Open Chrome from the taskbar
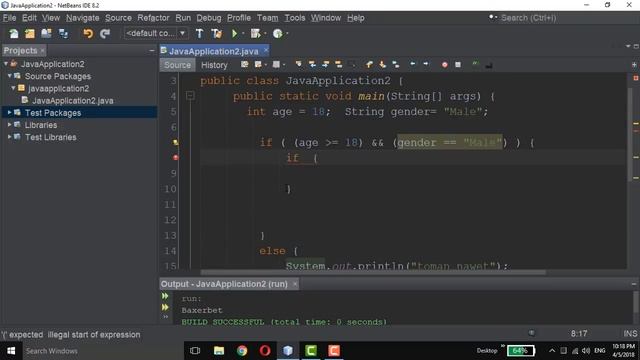Viewport: 640px width, 360px height. [242, 351]
